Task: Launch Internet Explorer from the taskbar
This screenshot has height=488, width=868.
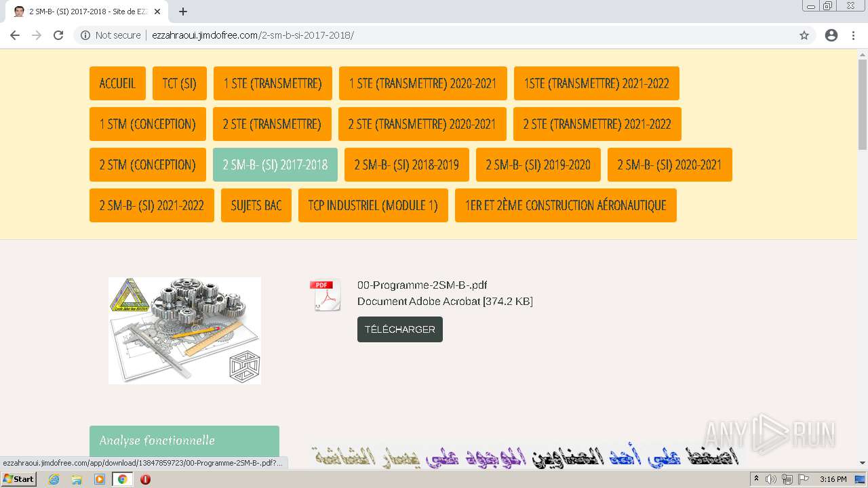Action: coord(54,479)
